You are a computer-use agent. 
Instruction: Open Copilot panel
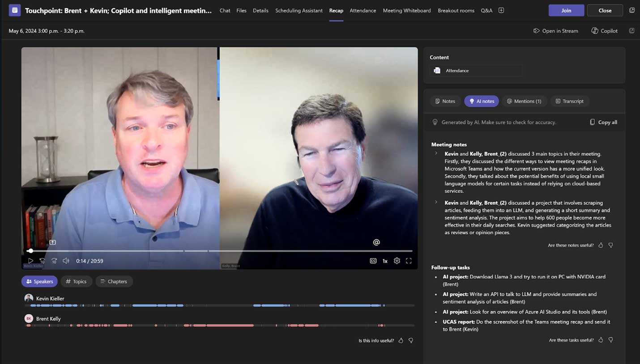pos(604,31)
